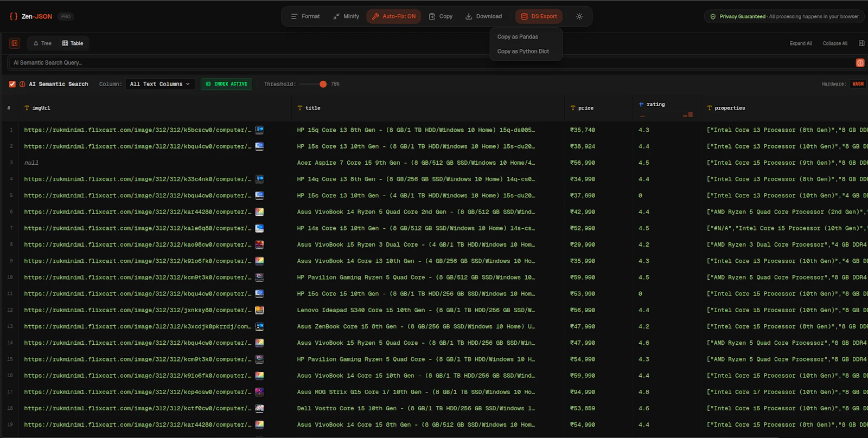Click the HP 14q Core i3 title cell
868x438 pixels.
tap(416, 179)
